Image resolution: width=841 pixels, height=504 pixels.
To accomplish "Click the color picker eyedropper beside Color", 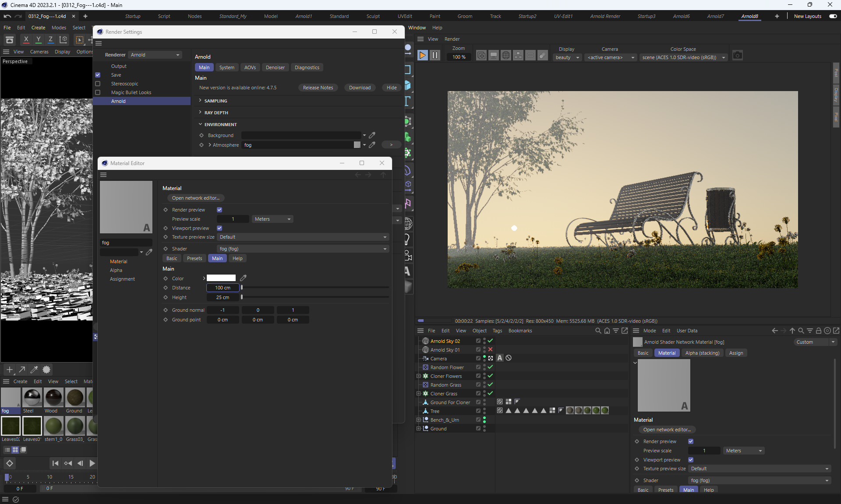I will [x=243, y=278].
